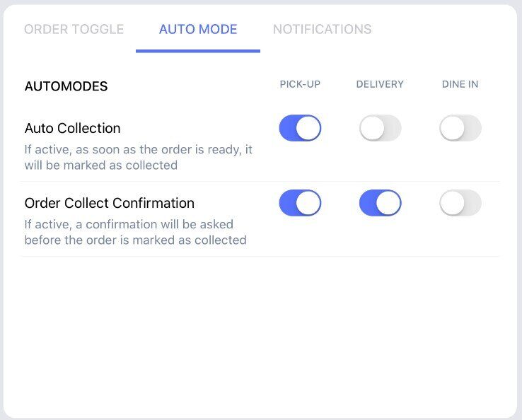Click the divider line below Auto Collection row
522x420 pixels.
click(x=260, y=182)
